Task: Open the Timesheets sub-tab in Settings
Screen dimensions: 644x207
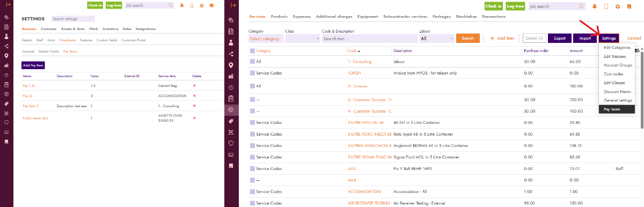Action: 68,40
